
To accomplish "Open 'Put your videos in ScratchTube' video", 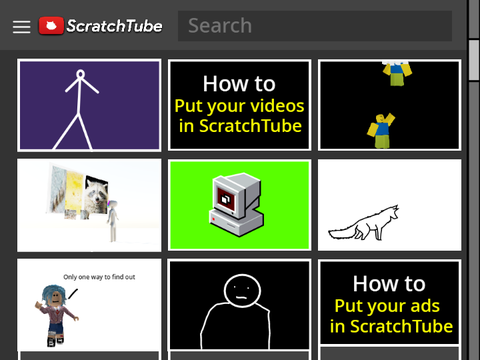I will tap(239, 105).
